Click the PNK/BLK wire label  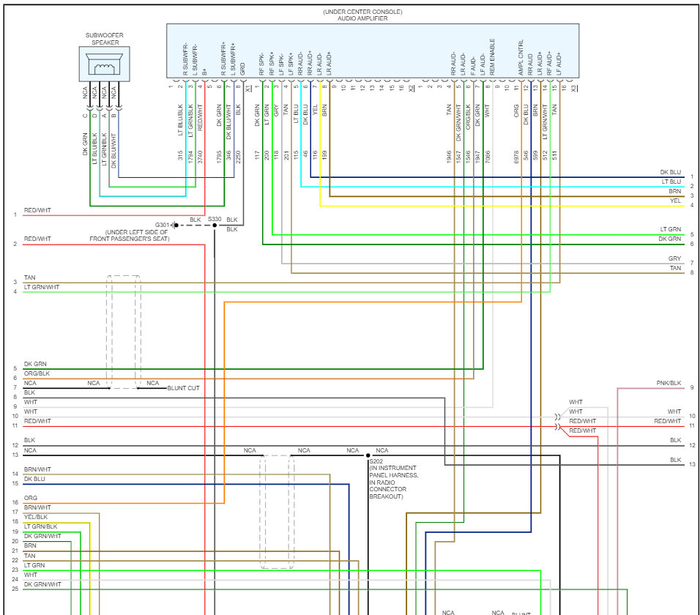(x=669, y=383)
